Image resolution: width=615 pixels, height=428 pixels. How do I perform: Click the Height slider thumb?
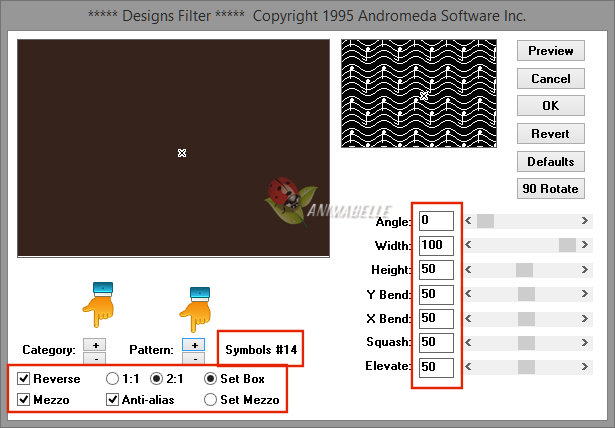524,270
